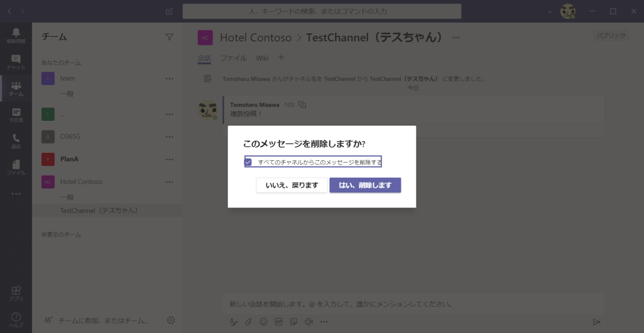This screenshot has width=644, height=333.
Task: Open the 通話 (Calls) section
Action: pyautogui.click(x=16, y=139)
